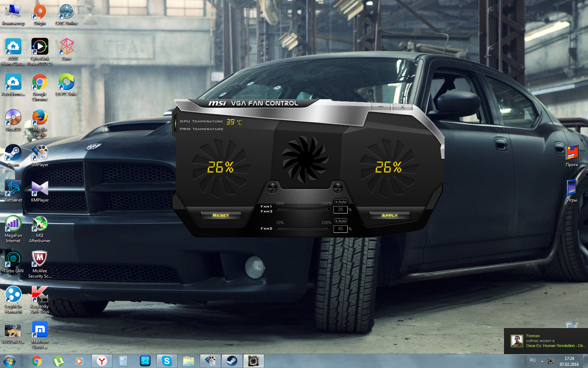The image size is (588, 368).
Task: Select the Turbo LAN desktop icon
Action: coord(13,262)
